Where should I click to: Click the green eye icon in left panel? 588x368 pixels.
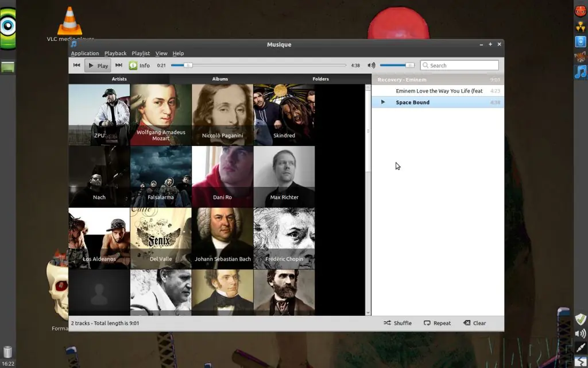coord(8,28)
